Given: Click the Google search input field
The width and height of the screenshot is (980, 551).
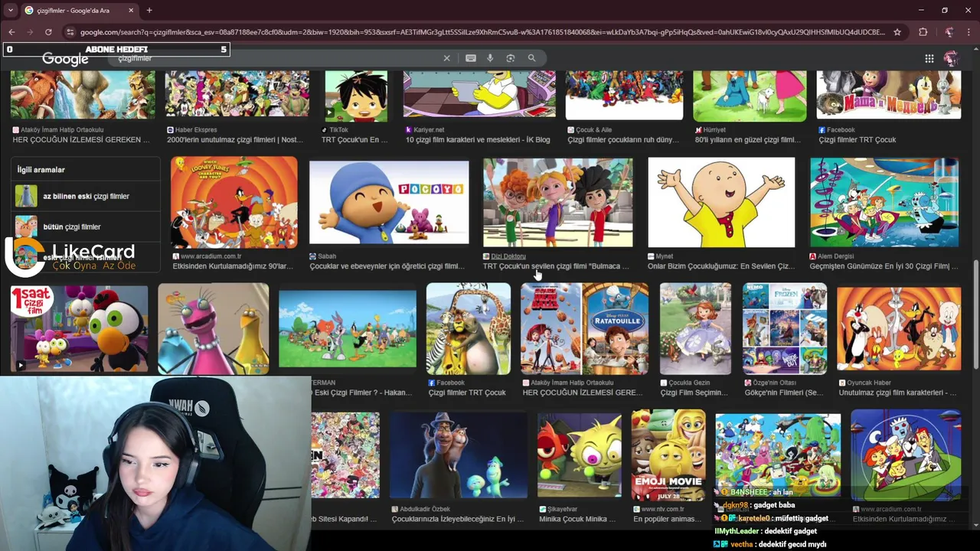Looking at the screenshot, I should point(276,58).
